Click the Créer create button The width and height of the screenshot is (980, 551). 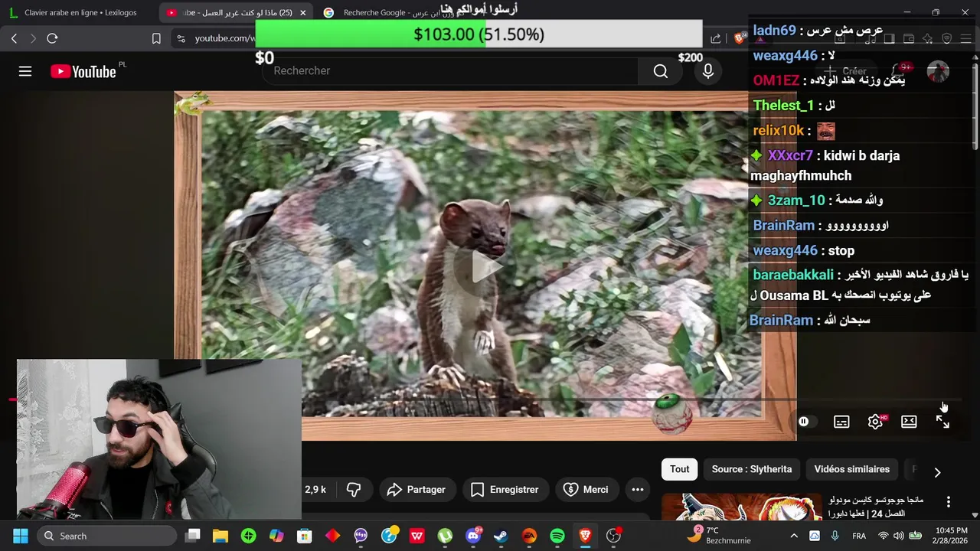tap(845, 71)
